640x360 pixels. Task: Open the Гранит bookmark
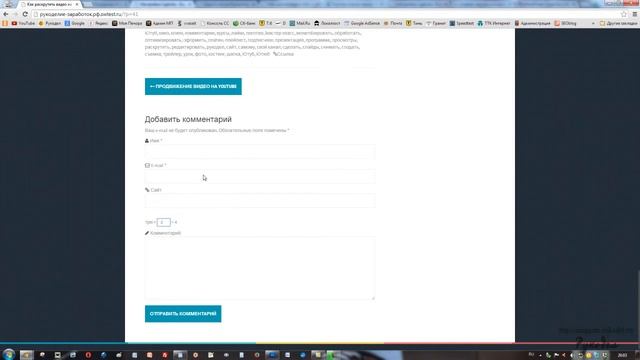436,23
